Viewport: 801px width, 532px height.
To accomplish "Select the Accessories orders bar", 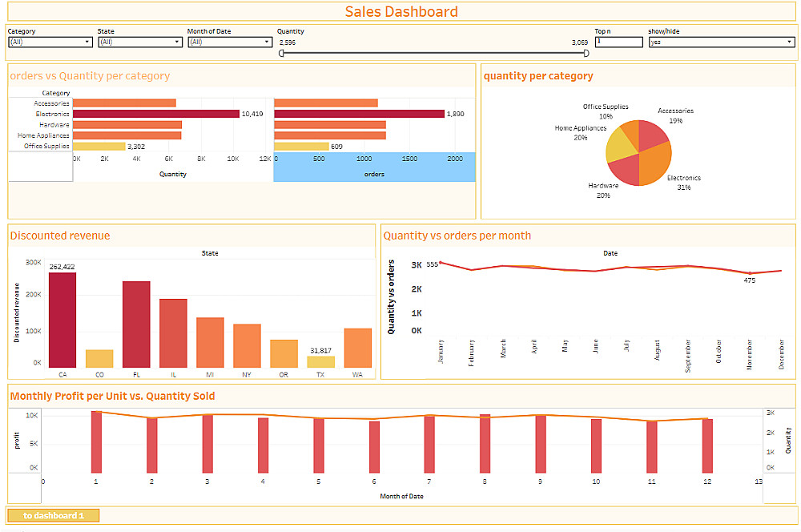I will (326, 103).
